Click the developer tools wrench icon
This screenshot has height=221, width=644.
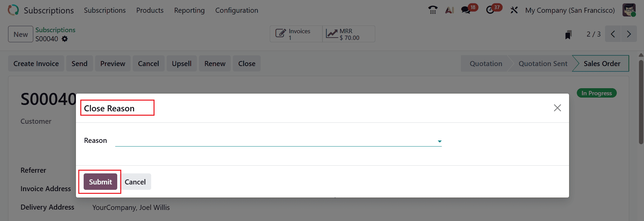[514, 10]
